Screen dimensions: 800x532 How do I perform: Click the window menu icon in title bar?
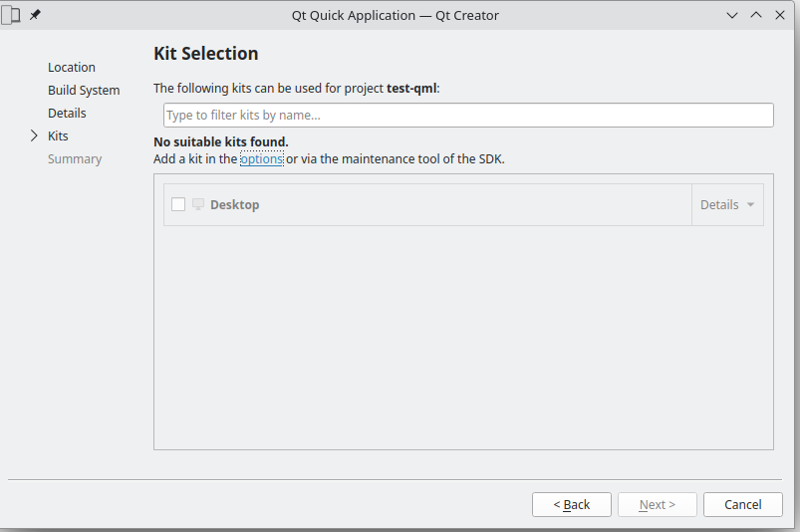[11, 15]
